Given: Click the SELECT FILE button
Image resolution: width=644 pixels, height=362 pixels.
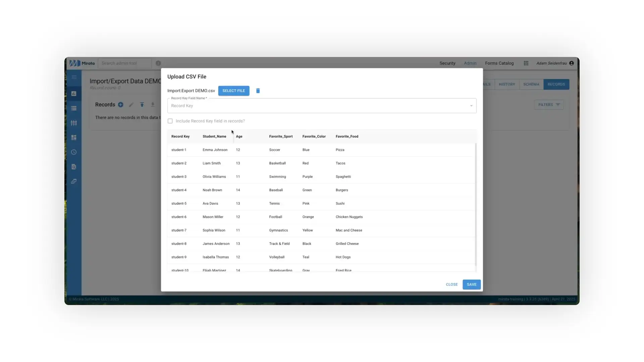Looking at the screenshot, I should 233,90.
